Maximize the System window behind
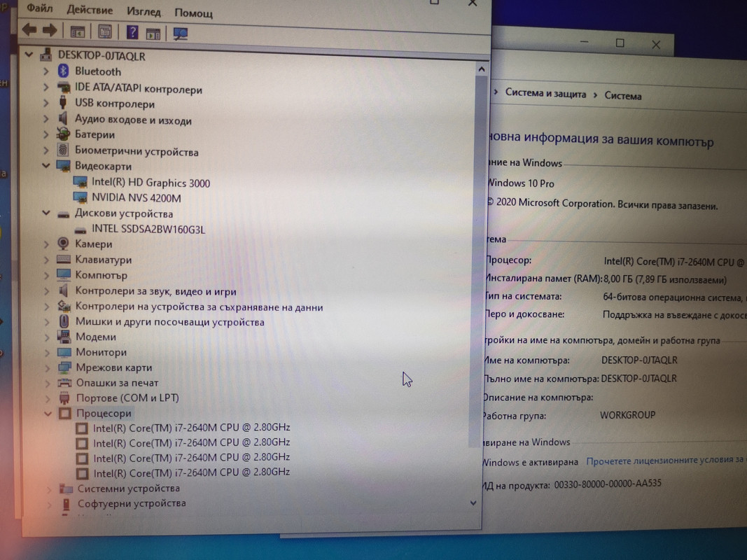Screen dimensions: 747x560 [x=620, y=43]
